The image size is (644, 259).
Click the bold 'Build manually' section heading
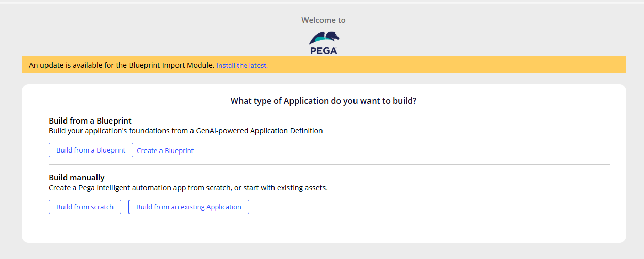pos(76,178)
